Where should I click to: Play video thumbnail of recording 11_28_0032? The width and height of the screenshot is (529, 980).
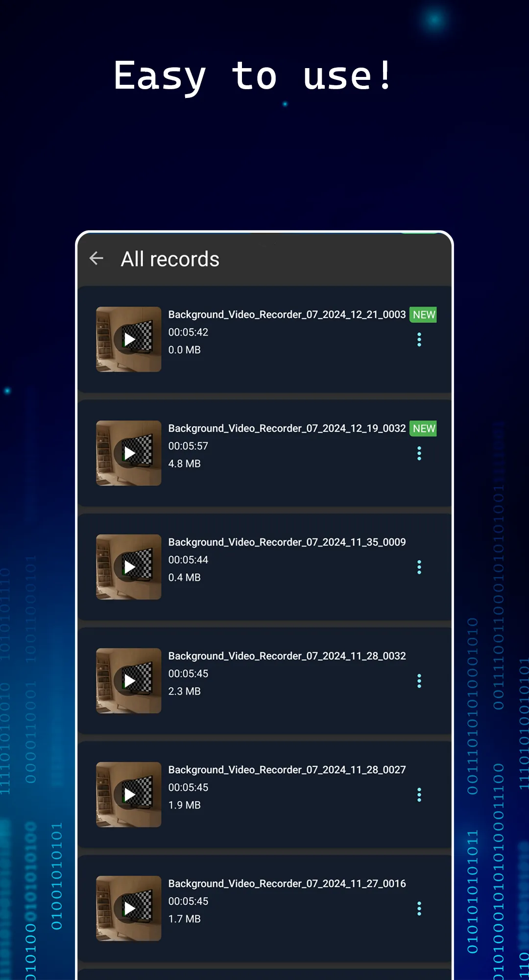click(128, 681)
